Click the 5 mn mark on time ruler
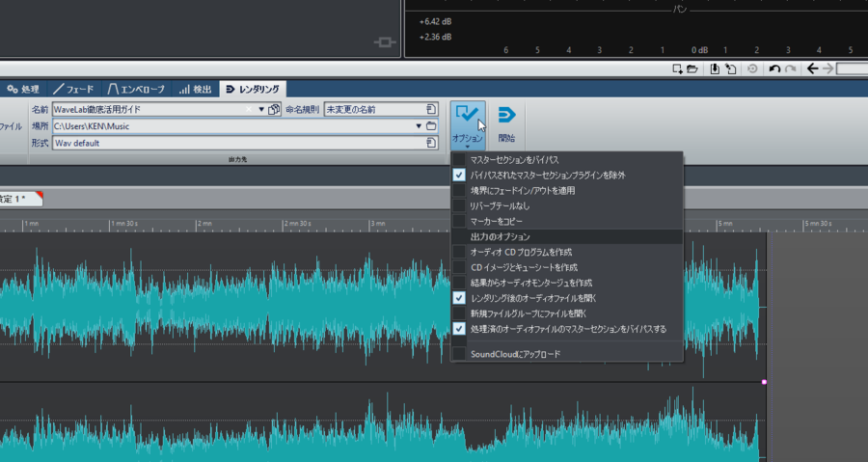The height and width of the screenshot is (462, 868). (x=724, y=224)
